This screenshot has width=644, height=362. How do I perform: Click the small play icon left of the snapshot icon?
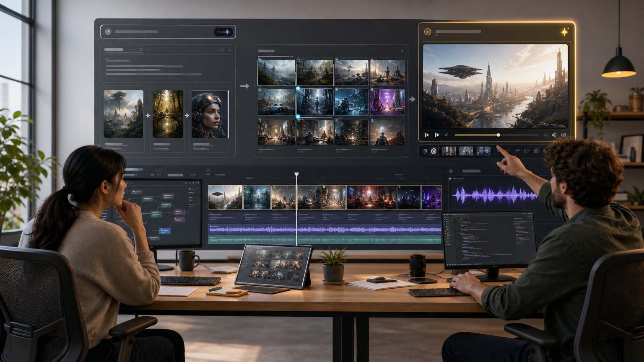click(x=425, y=151)
